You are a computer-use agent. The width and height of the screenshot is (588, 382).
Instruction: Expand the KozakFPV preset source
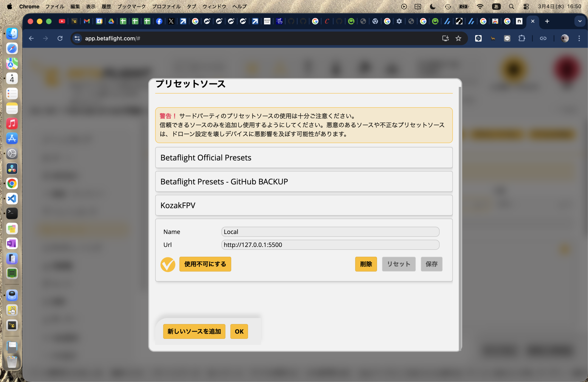coord(304,206)
